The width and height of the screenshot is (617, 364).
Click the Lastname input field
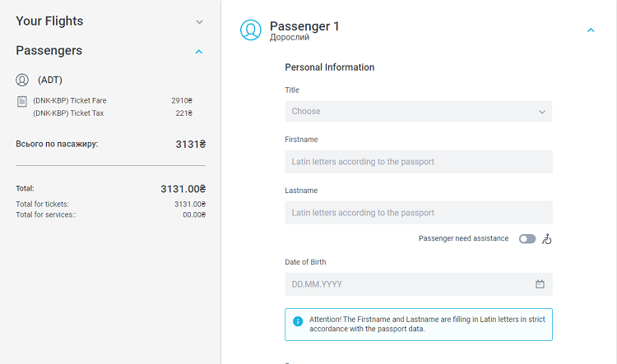[x=419, y=213]
